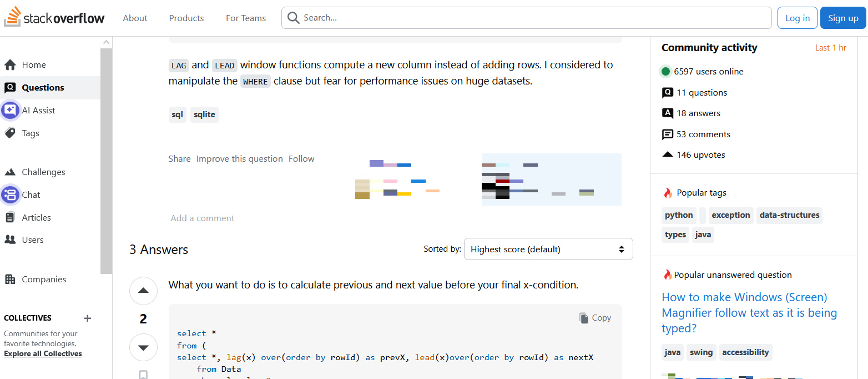Add a new Collective with plus icon
The width and height of the screenshot is (868, 379).
87,318
